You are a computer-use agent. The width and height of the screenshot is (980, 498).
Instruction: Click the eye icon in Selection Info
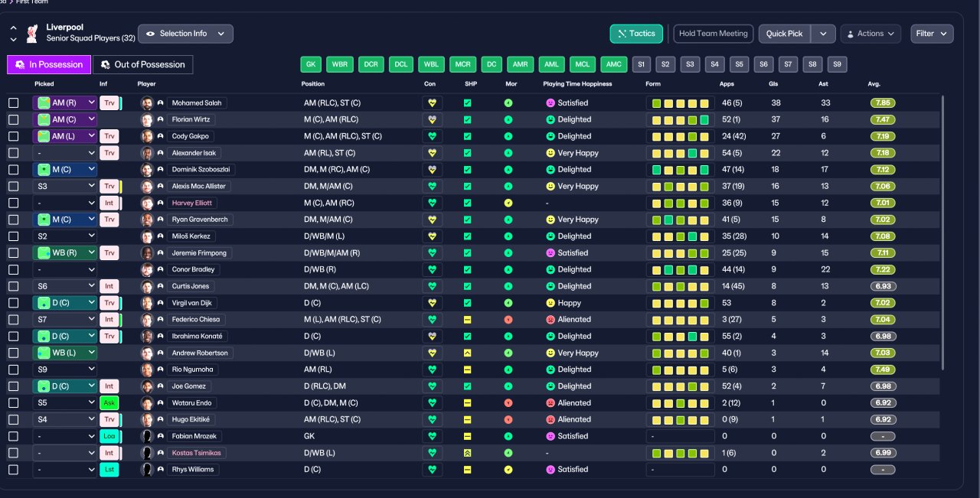pos(151,34)
